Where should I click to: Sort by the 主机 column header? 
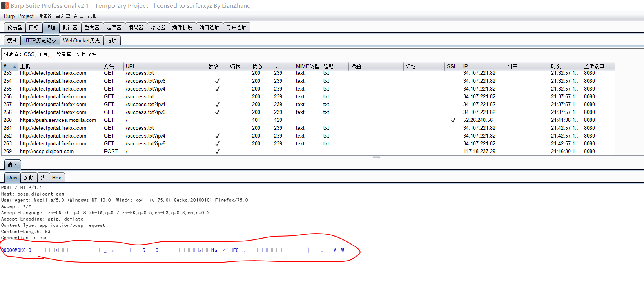pos(60,66)
